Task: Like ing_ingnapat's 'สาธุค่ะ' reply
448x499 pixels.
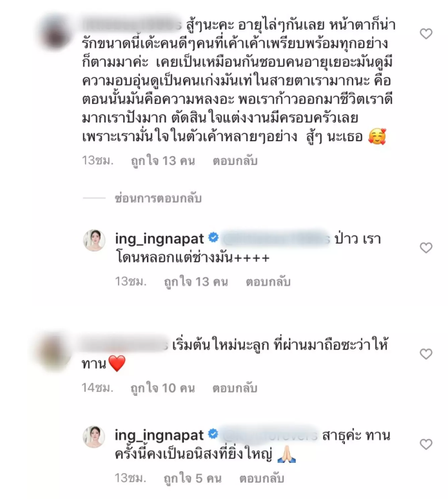Action: [425, 444]
